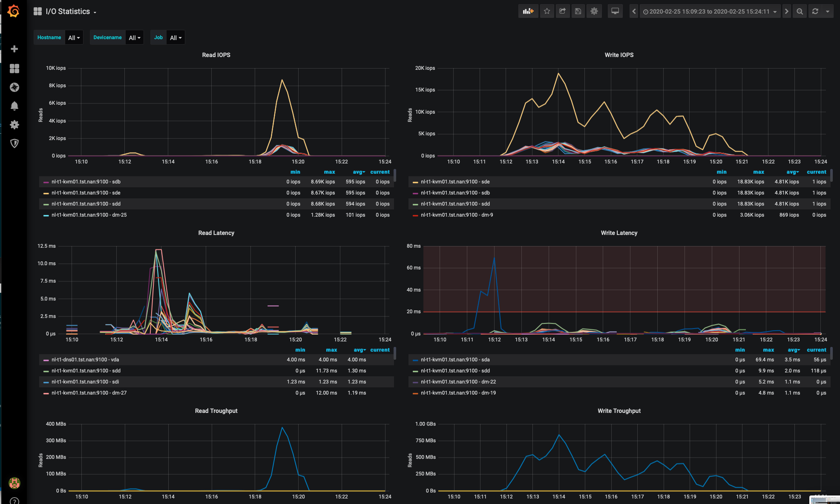
Task: Open the Read Latency panel title menu
Action: [x=216, y=233]
